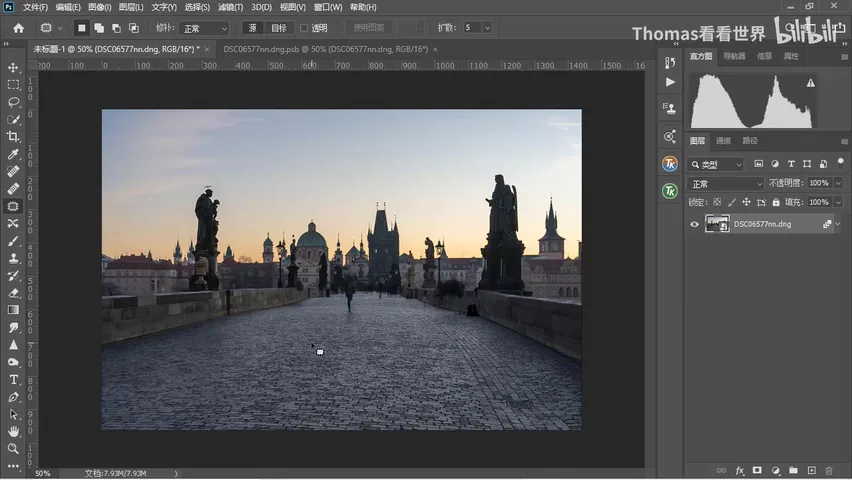The width and height of the screenshot is (852, 480).
Task: Open the green TK plugin panel
Action: (x=670, y=191)
